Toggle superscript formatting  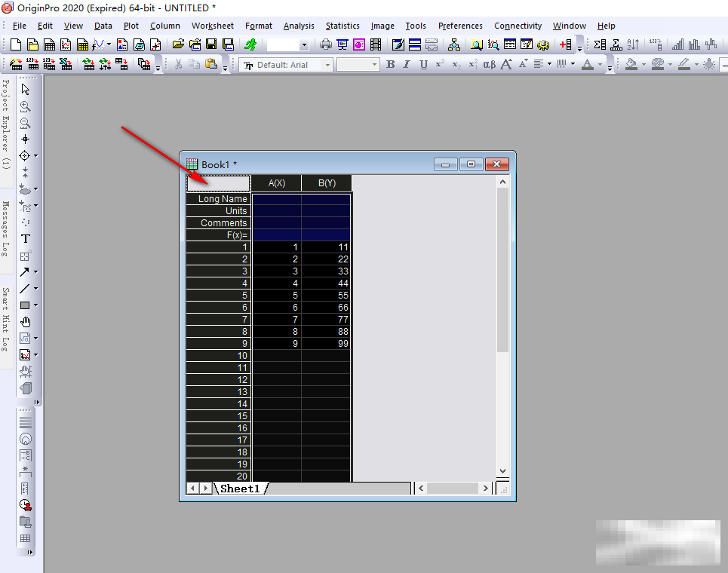click(440, 65)
